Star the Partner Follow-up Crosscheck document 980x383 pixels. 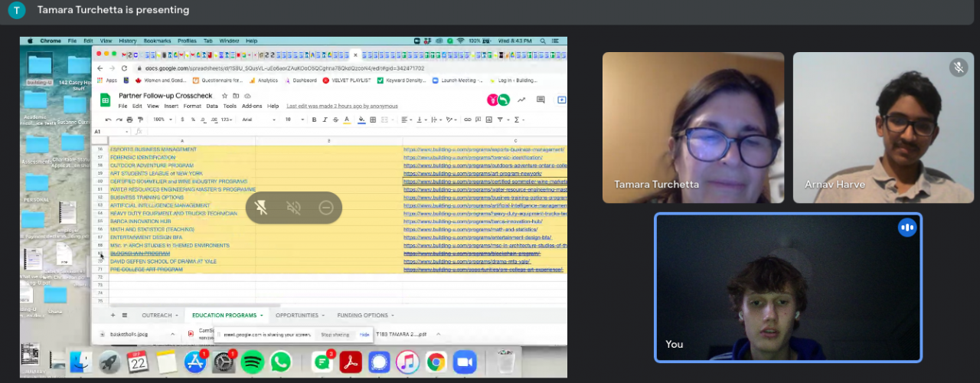pyautogui.click(x=224, y=96)
